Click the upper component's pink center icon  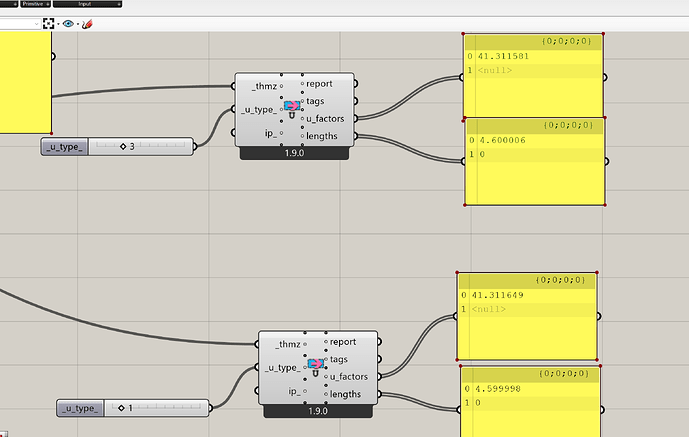coord(293,105)
